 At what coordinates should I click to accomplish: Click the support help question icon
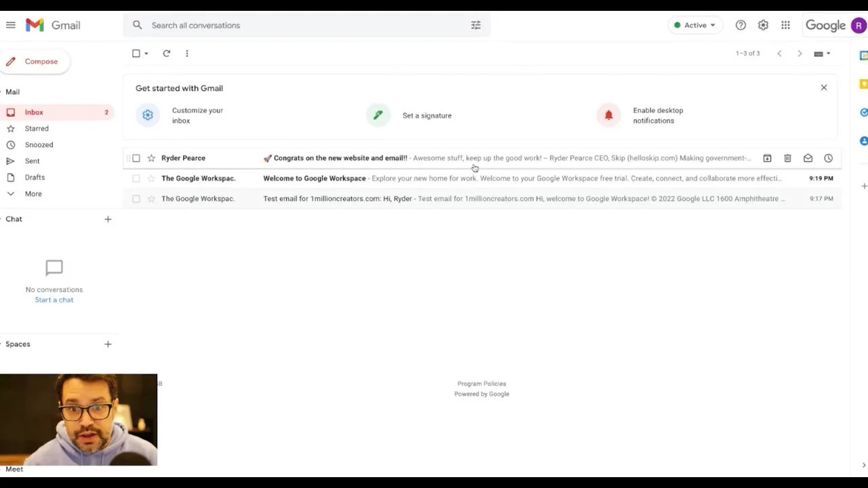[741, 25]
